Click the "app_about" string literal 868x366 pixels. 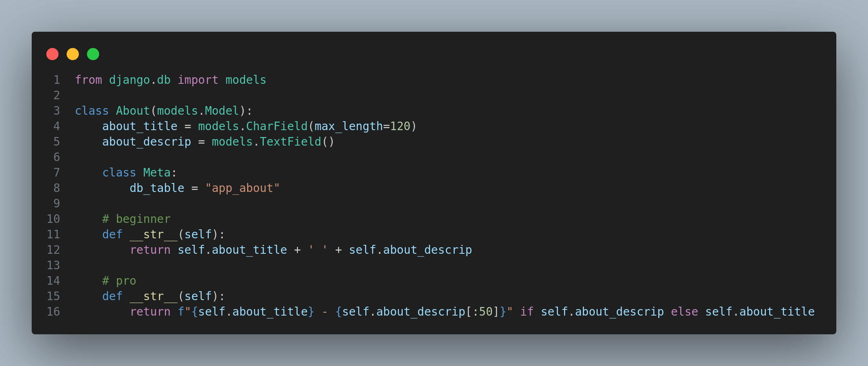click(x=243, y=188)
